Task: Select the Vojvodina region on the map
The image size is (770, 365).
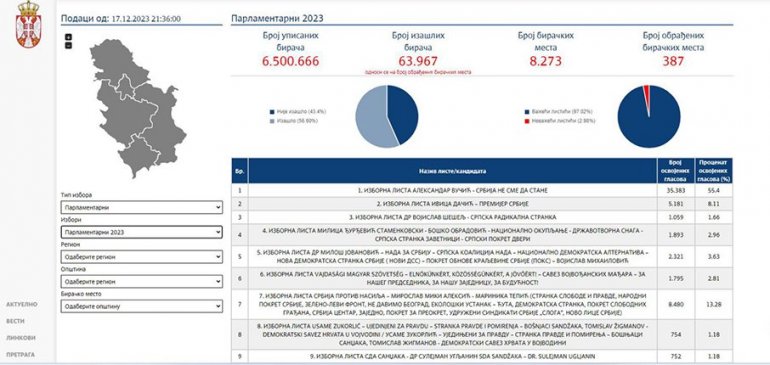Action: tap(118, 61)
